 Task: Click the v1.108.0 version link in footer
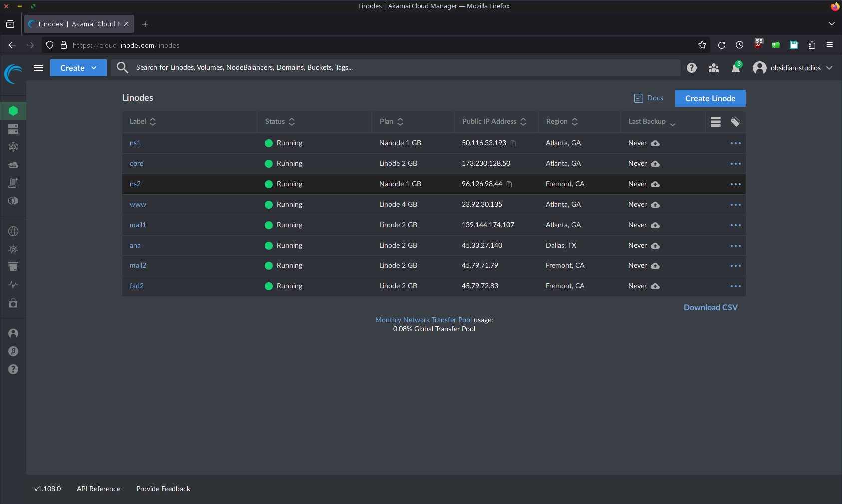coord(48,489)
